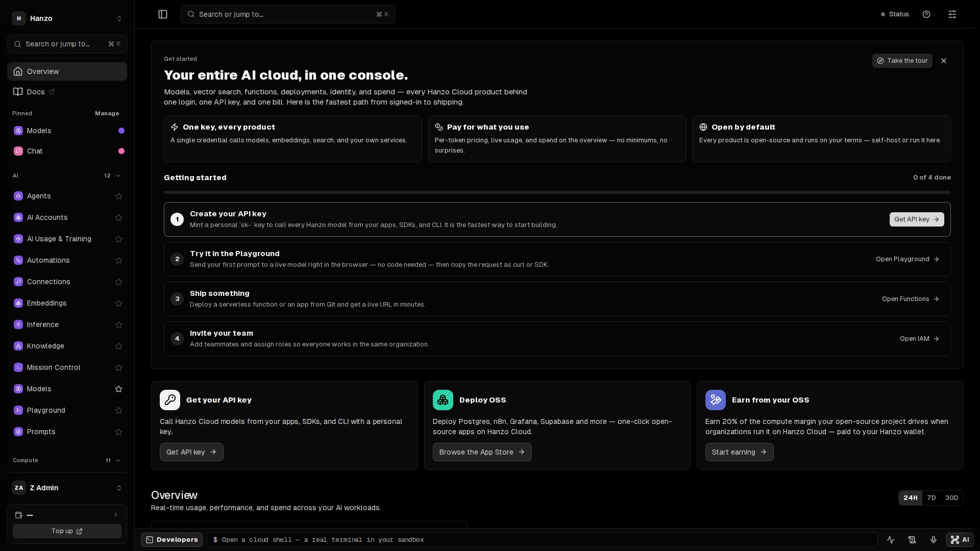The height and width of the screenshot is (551, 980).
Task: Click Browse the App Store button
Action: [x=482, y=452]
